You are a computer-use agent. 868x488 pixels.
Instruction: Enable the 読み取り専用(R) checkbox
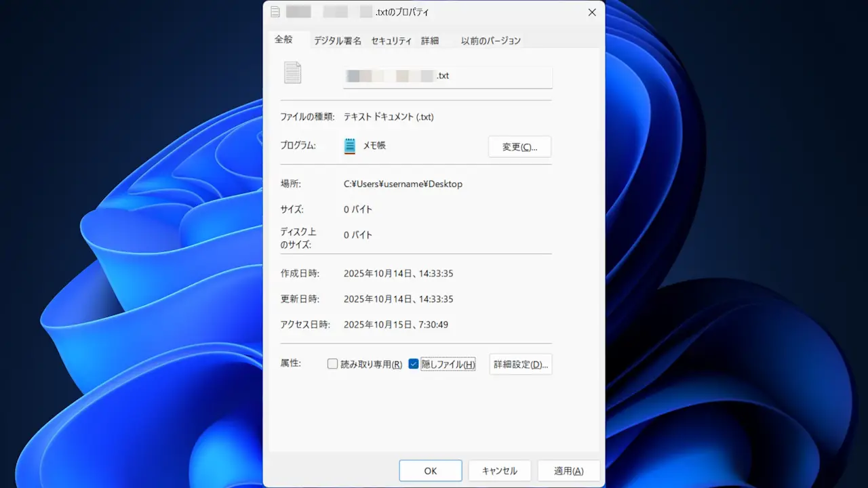332,364
